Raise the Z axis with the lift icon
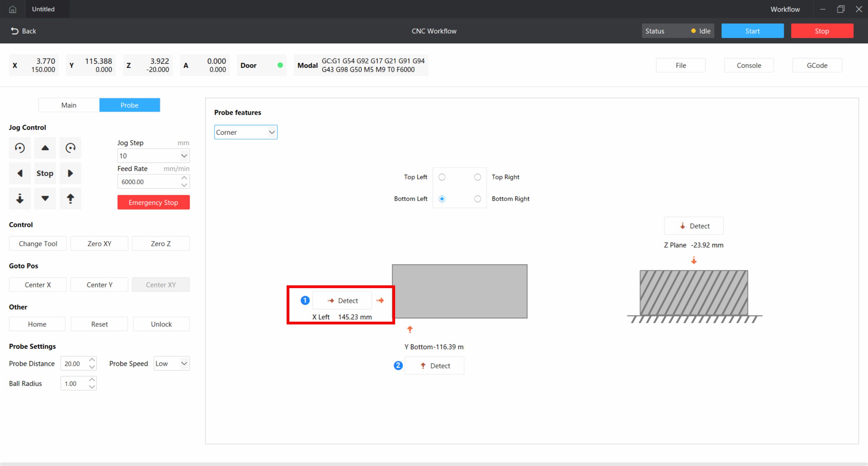The height and width of the screenshot is (466, 868). [x=71, y=199]
